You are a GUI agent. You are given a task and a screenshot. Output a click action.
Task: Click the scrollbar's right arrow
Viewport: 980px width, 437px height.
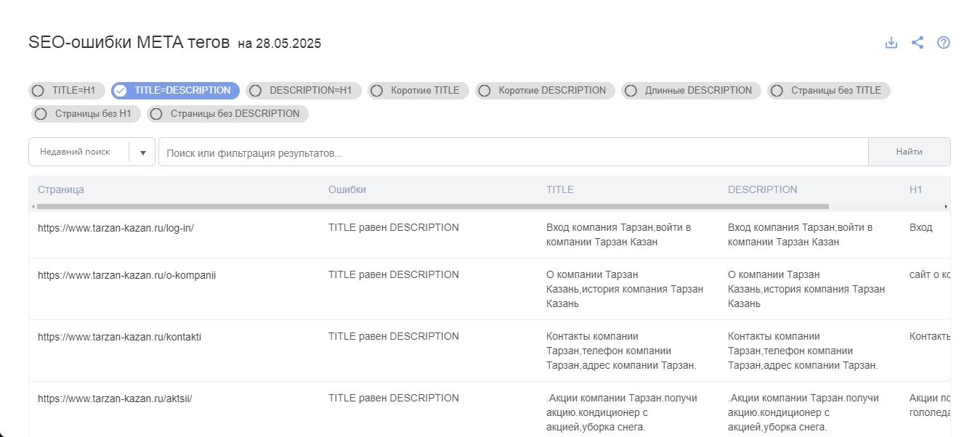[946, 207]
